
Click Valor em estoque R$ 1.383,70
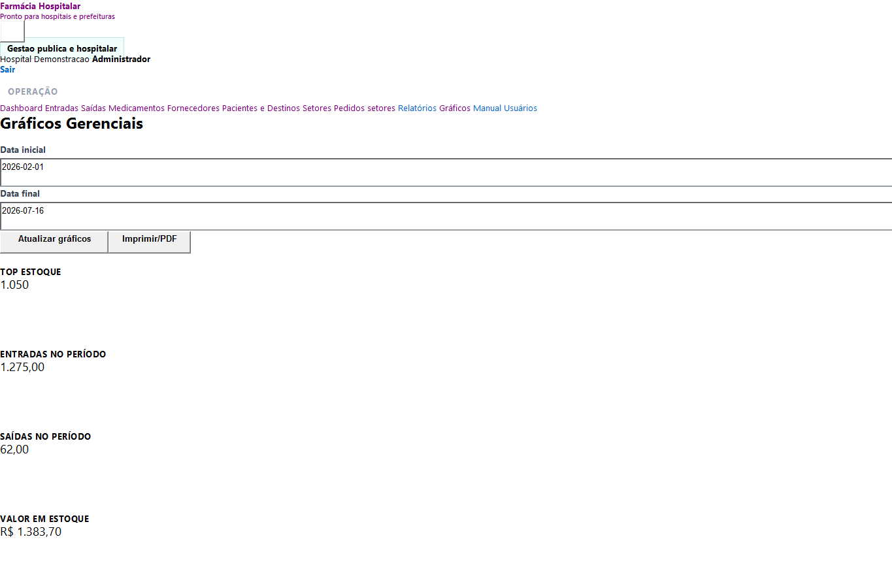tap(31, 532)
